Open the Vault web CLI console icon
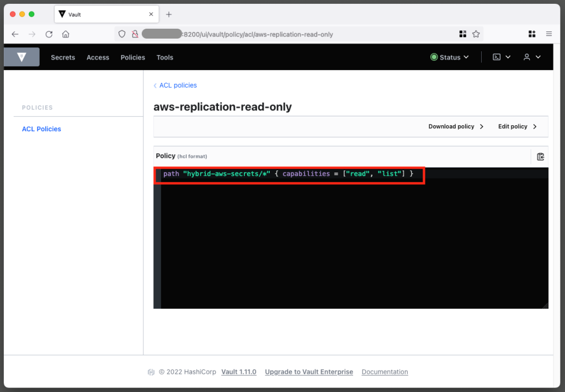 pos(496,57)
